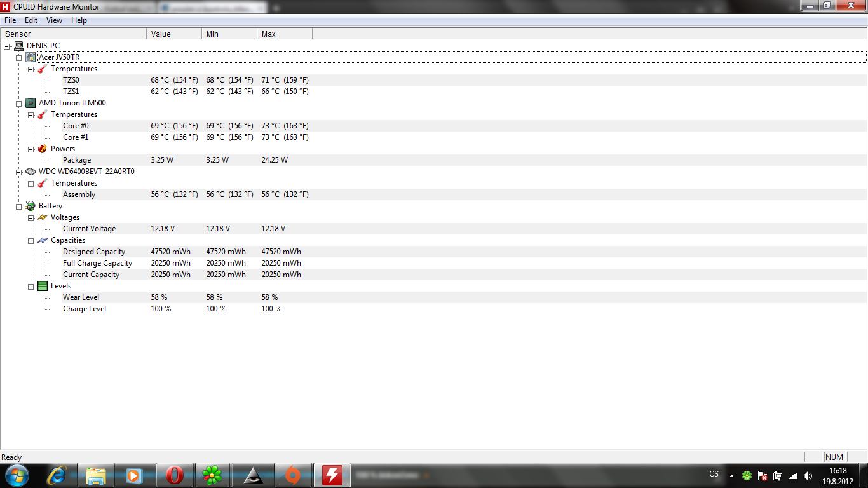Select the Designed Capacity row label

pos(94,252)
